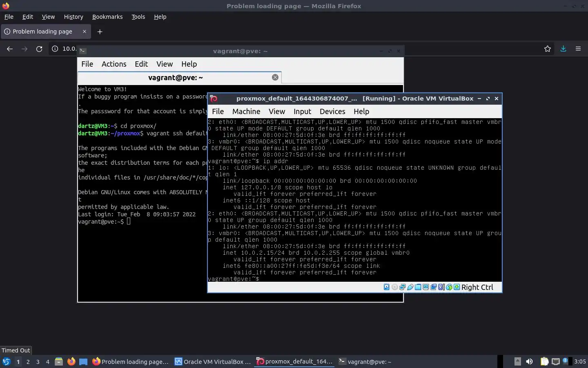Reload the current Firefox page
Viewport: 588px width, 368px height.
[x=39, y=49]
